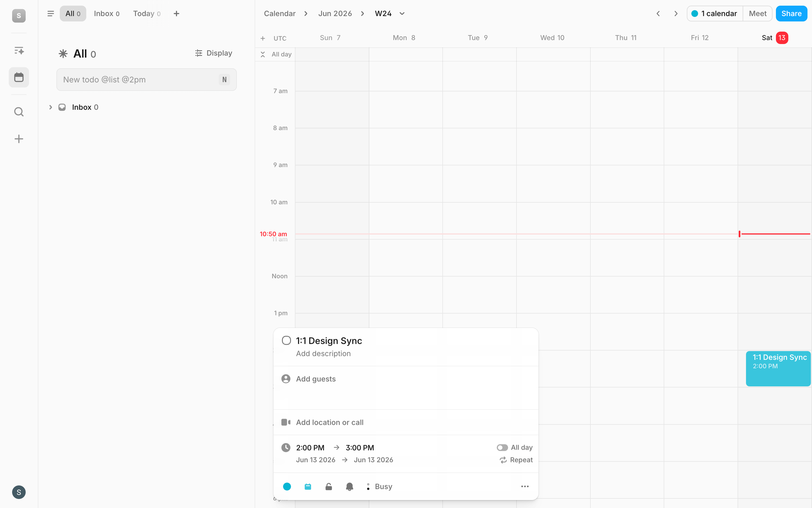Image resolution: width=812 pixels, height=508 pixels.
Task: Click the Sun 7 day header
Action: (x=330, y=38)
